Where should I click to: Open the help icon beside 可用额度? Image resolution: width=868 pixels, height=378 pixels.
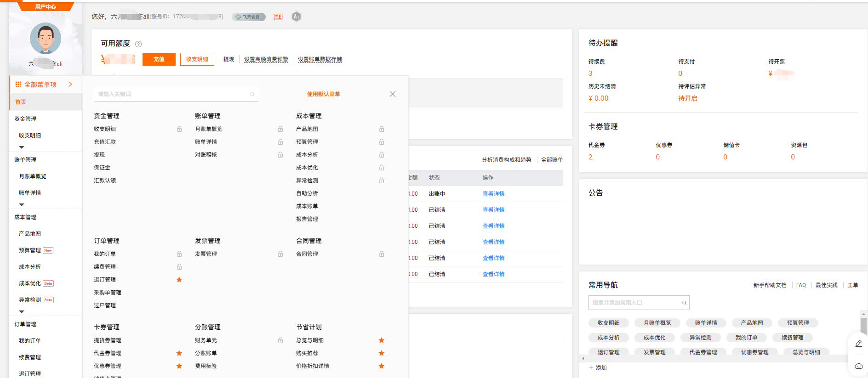click(138, 44)
